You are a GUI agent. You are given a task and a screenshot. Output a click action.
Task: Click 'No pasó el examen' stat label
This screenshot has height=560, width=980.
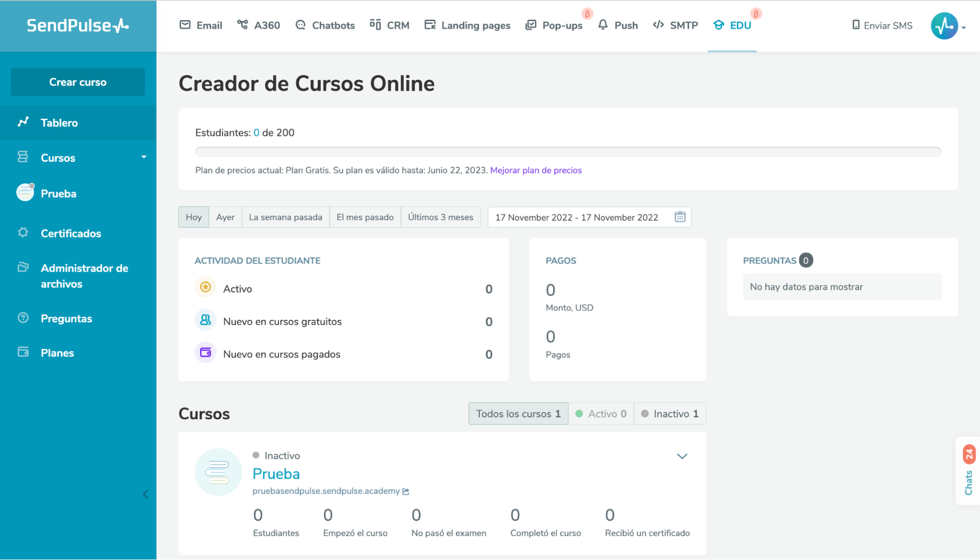pyautogui.click(x=449, y=533)
